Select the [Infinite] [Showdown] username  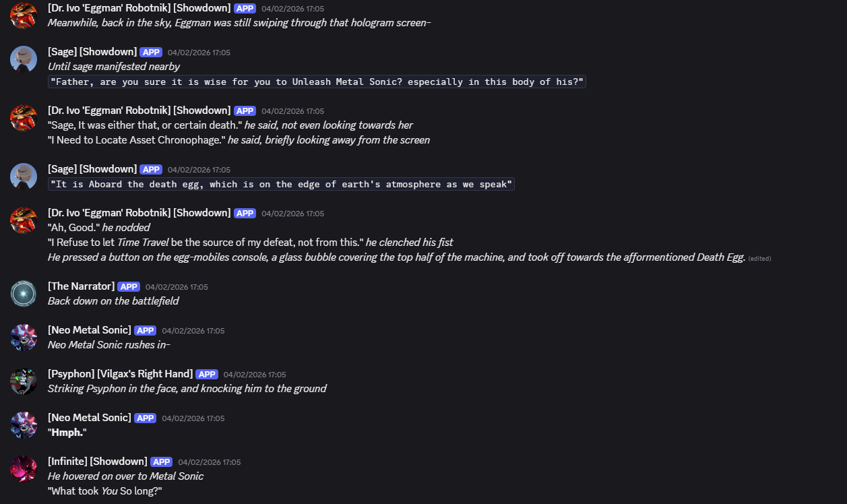97,462
